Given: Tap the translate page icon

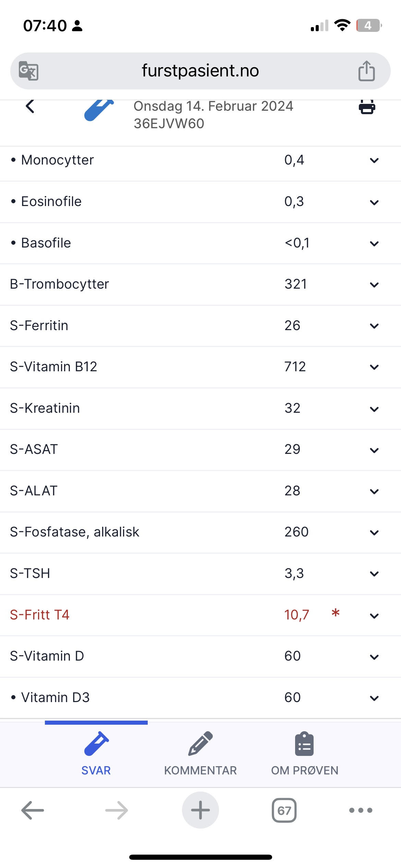Looking at the screenshot, I should pos(28,71).
